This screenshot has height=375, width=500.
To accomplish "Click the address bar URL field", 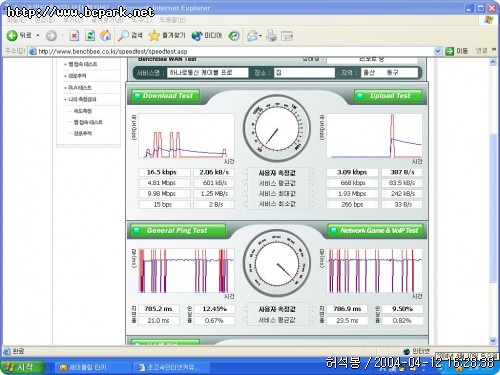I will [x=233, y=51].
